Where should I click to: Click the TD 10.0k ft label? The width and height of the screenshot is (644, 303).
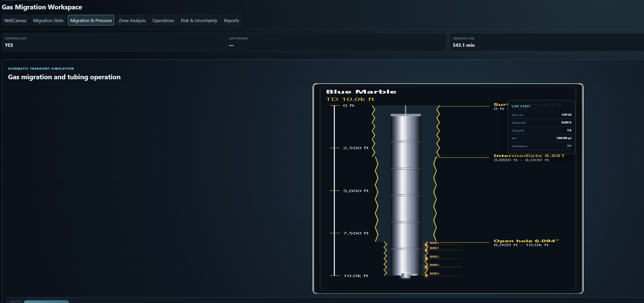point(350,99)
